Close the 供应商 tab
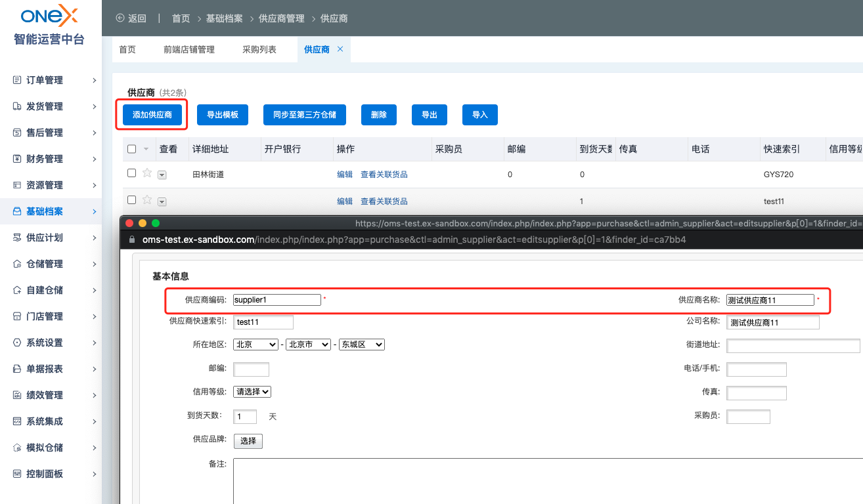 pyautogui.click(x=340, y=49)
